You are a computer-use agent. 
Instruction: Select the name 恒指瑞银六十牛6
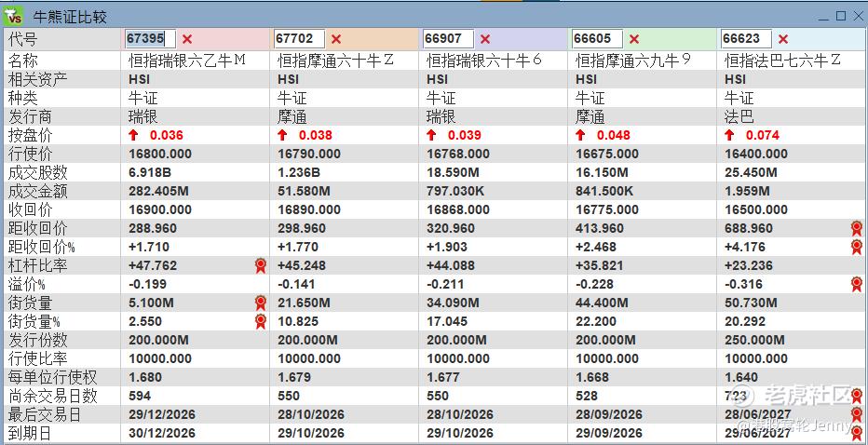click(x=483, y=61)
